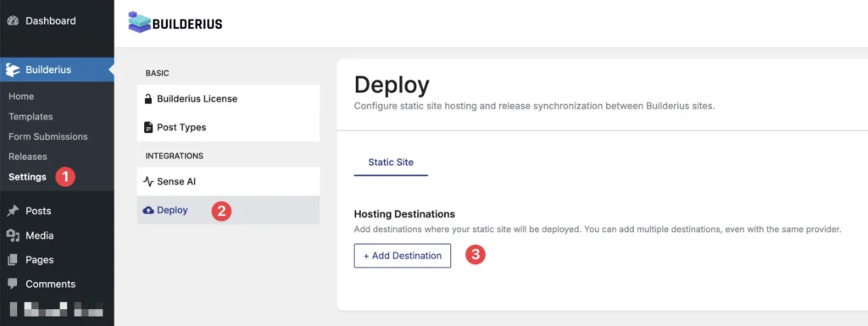Select the Deploy integration item
This screenshot has width=868, height=326.
(228, 210)
